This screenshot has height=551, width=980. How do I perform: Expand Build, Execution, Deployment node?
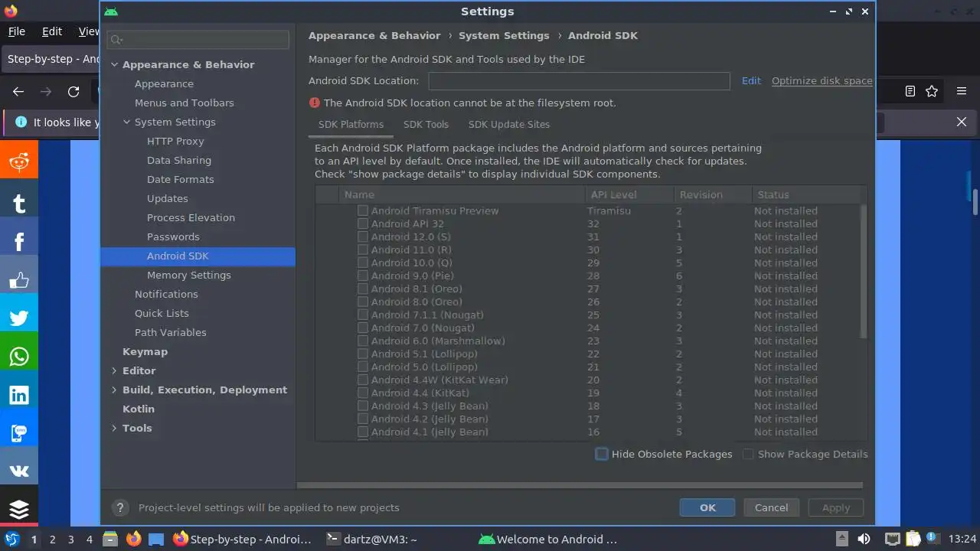(x=114, y=390)
